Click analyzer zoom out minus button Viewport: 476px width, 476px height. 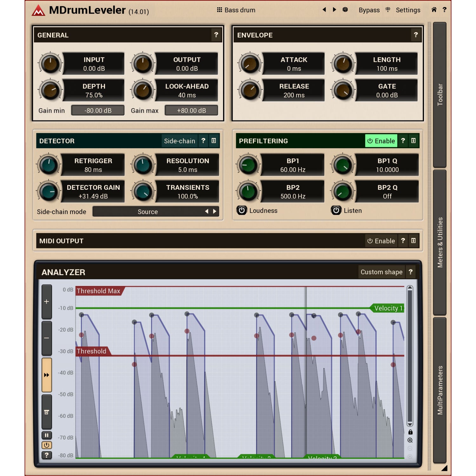[x=47, y=338]
